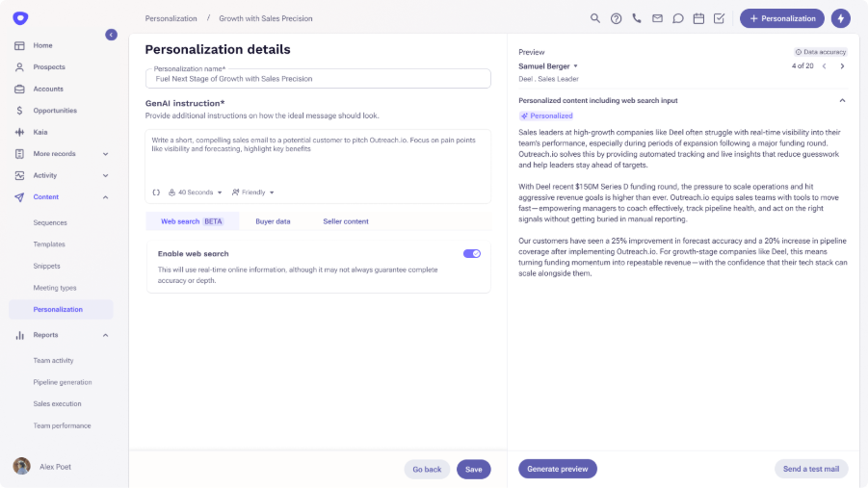This screenshot has height=488, width=868.
Task: Click the search magnifier icon
Action: [x=595, y=18]
